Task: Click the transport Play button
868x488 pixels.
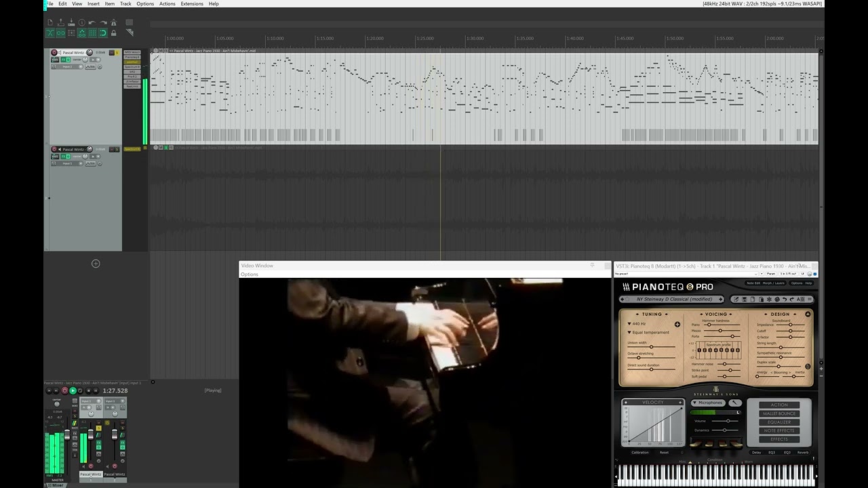Action: click(73, 390)
